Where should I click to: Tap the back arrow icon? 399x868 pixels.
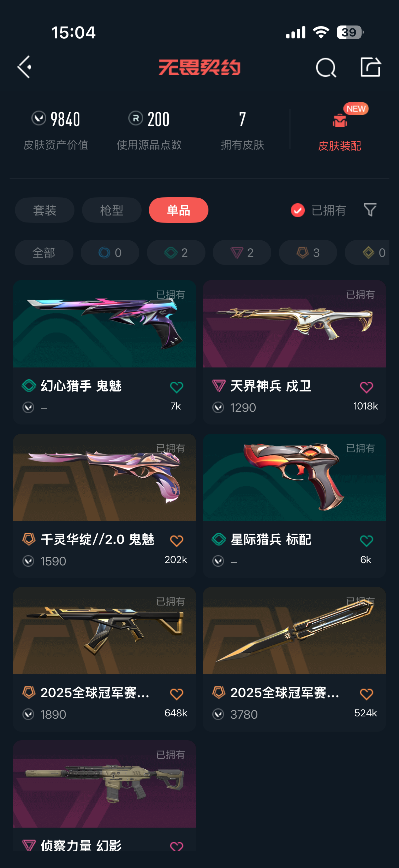click(24, 67)
